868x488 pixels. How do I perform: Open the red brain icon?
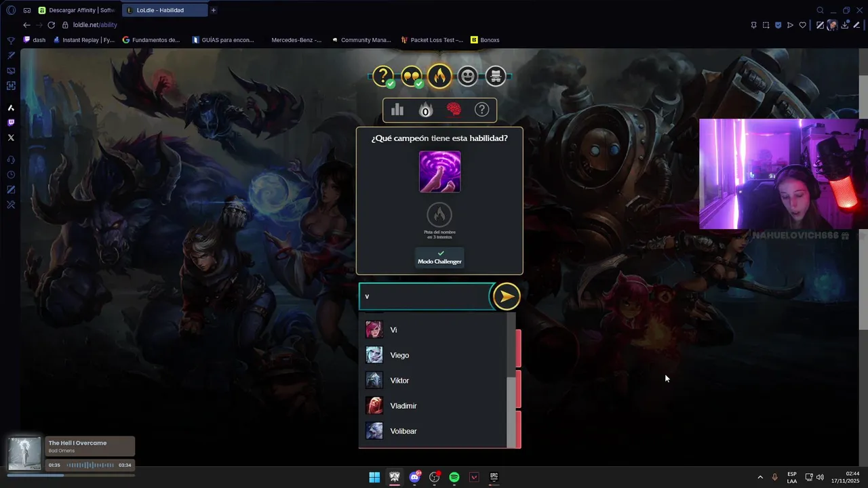click(x=454, y=110)
